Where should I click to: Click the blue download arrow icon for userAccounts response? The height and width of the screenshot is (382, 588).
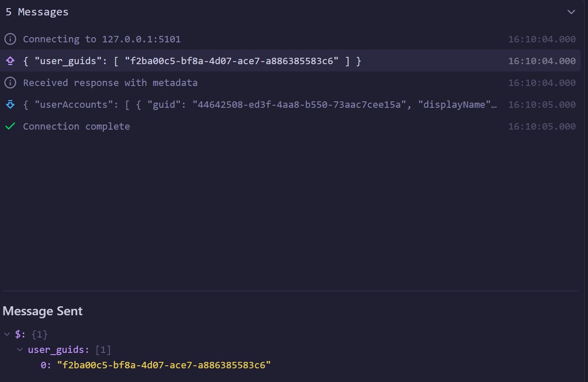point(10,104)
